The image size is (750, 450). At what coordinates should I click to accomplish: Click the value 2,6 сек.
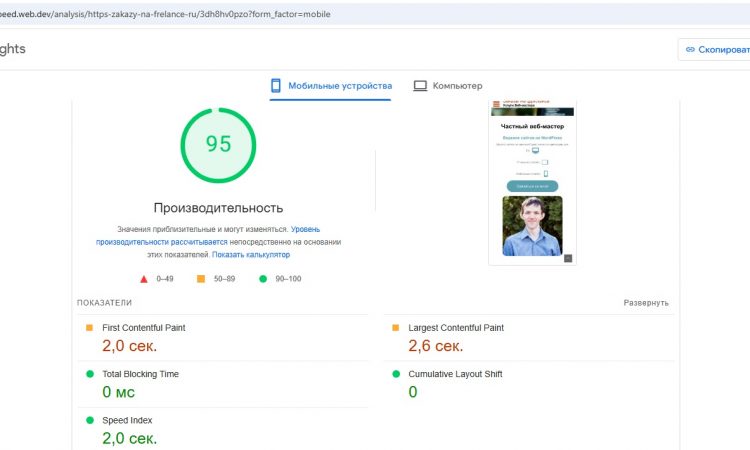pyautogui.click(x=436, y=346)
